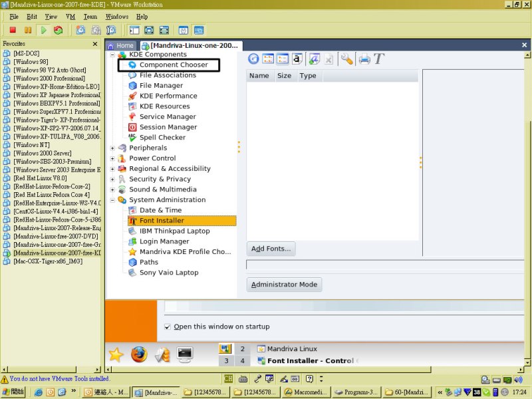Click the large T icon in font toolbar

click(x=379, y=59)
